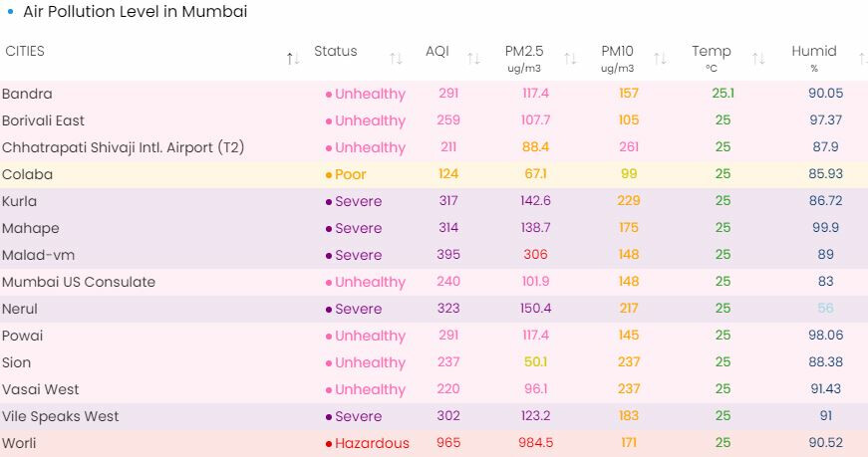Click the Hazardous status label for Worli
The width and height of the screenshot is (868, 457).
372,443
